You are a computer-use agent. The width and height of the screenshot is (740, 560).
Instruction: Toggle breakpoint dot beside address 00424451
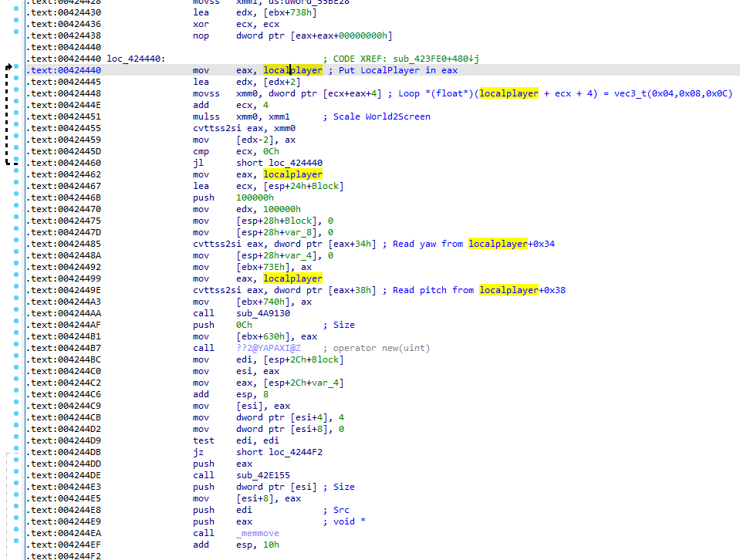(16, 113)
